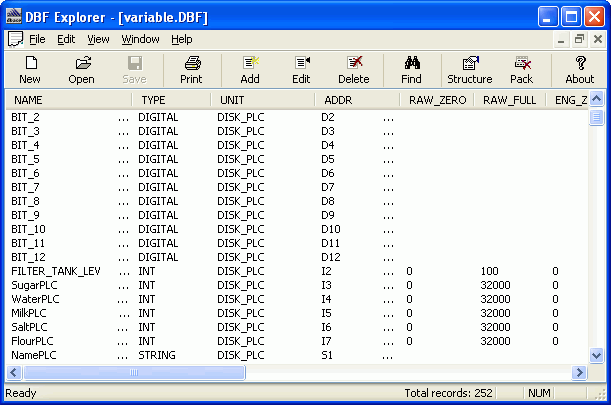
Task: Click the vertical scrollbar up arrow
Action: [x=596, y=99]
